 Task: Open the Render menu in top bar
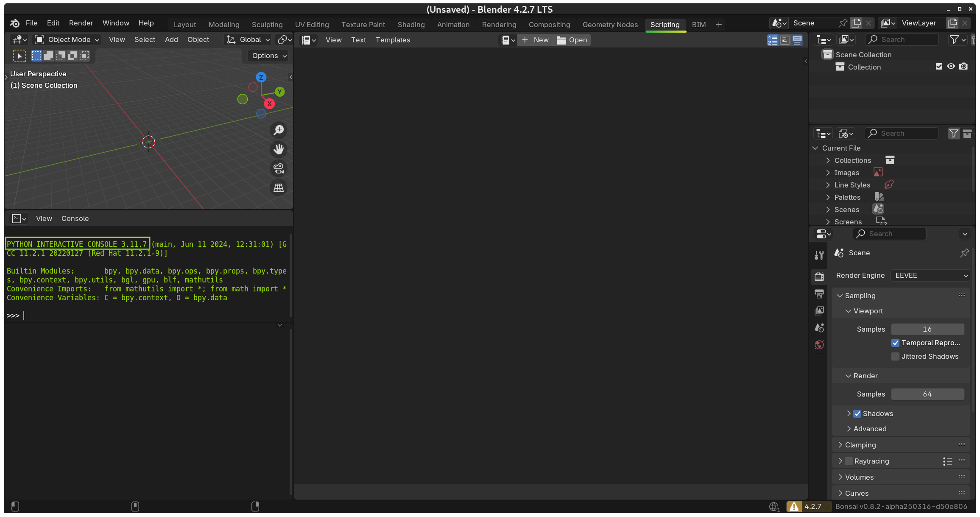pos(81,23)
